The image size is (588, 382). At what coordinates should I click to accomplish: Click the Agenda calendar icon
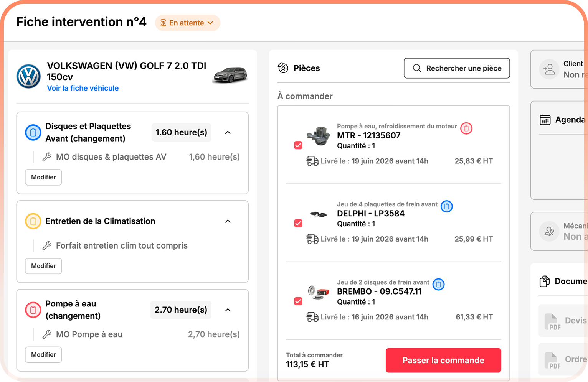(x=545, y=120)
